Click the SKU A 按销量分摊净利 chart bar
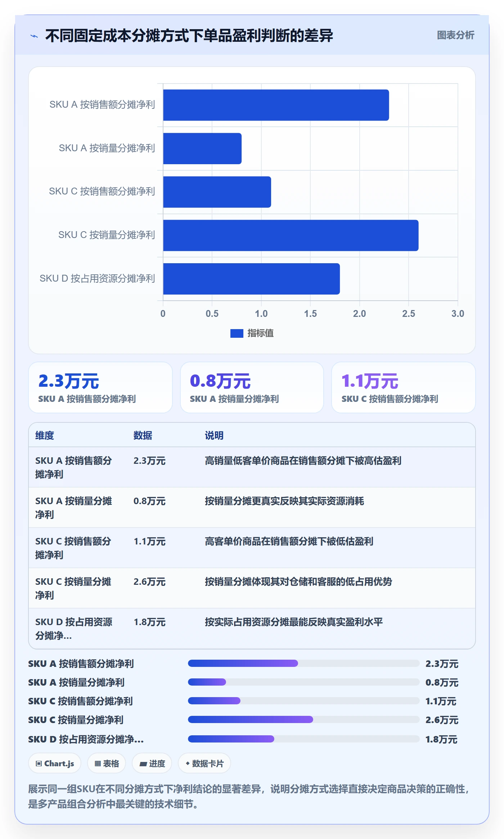 pyautogui.click(x=202, y=148)
